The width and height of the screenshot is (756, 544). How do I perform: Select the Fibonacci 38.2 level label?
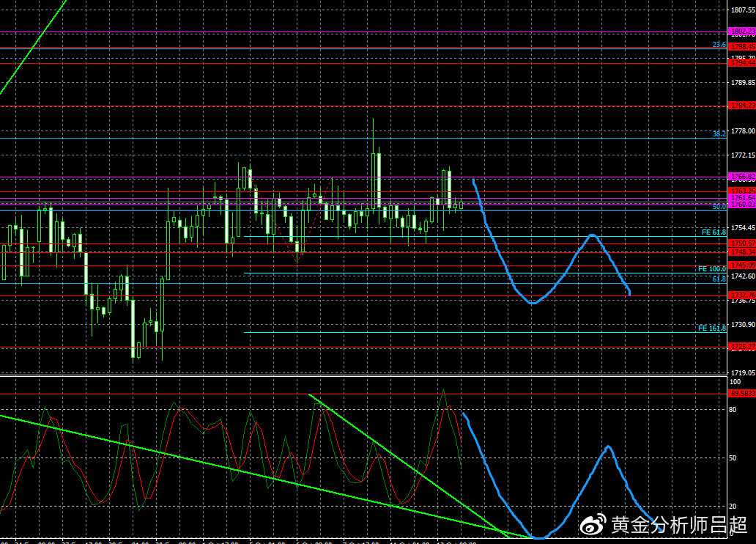tap(719, 133)
